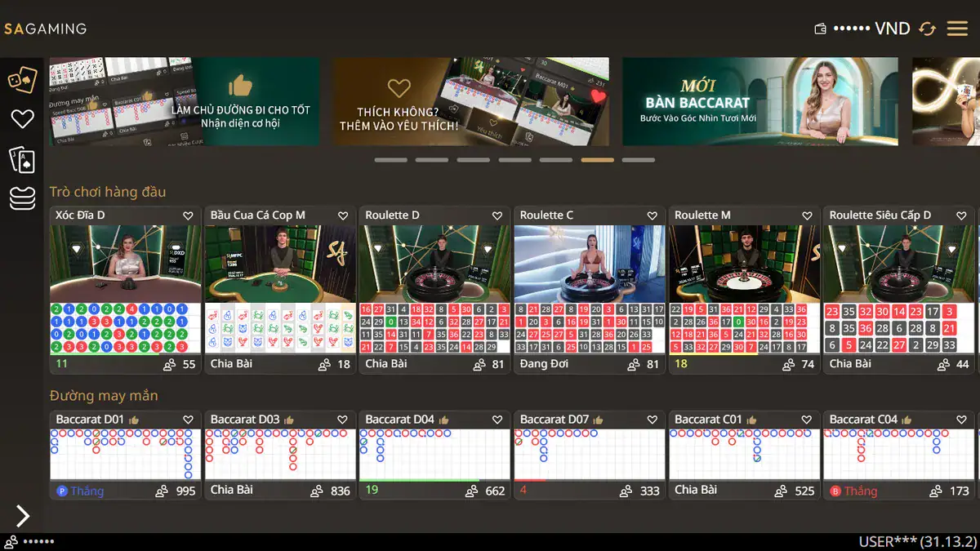
Task: Click the USER*** (31.13.2) version text
Action: (x=918, y=542)
